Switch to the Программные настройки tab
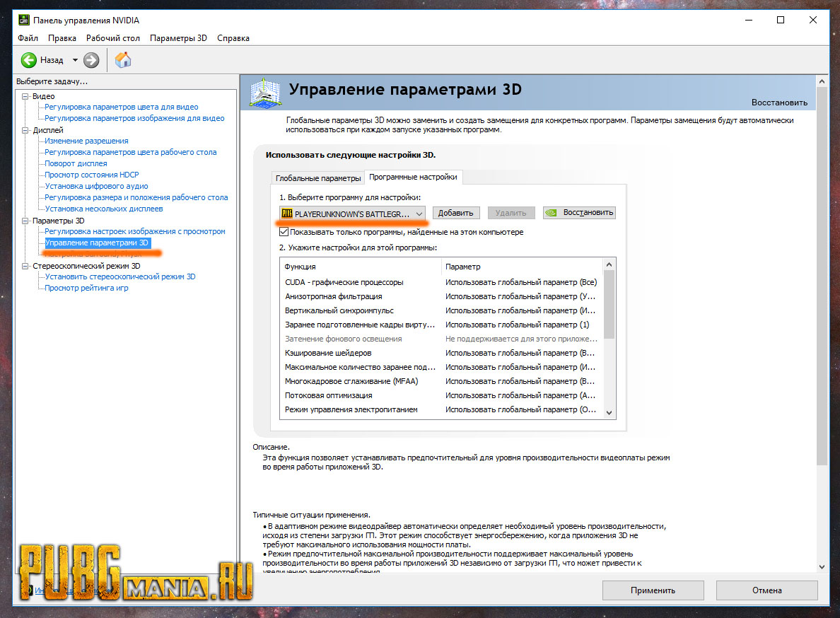 pyautogui.click(x=413, y=177)
